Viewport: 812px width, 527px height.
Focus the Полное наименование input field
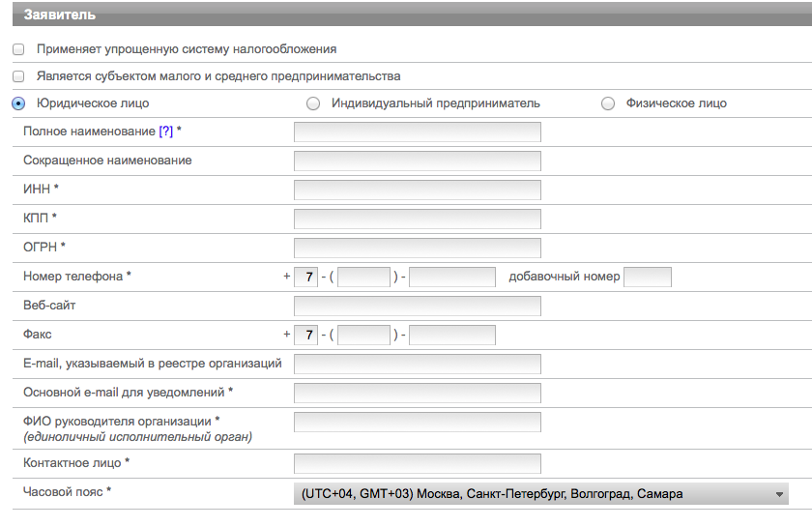point(418,132)
